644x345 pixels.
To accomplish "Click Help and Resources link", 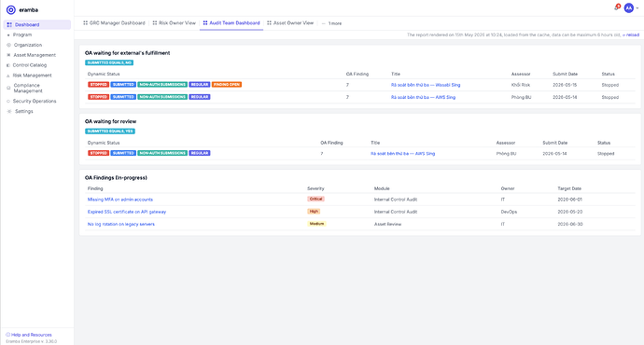I will coord(32,335).
